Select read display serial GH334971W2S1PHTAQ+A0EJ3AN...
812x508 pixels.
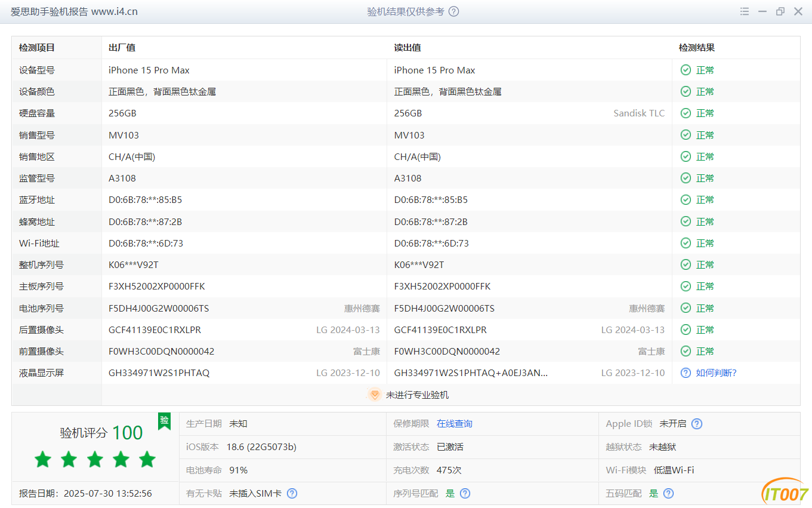pos(471,373)
